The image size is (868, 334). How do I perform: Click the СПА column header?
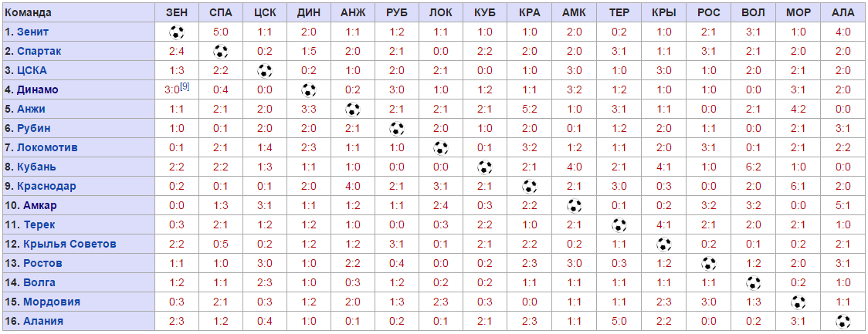click(x=221, y=13)
